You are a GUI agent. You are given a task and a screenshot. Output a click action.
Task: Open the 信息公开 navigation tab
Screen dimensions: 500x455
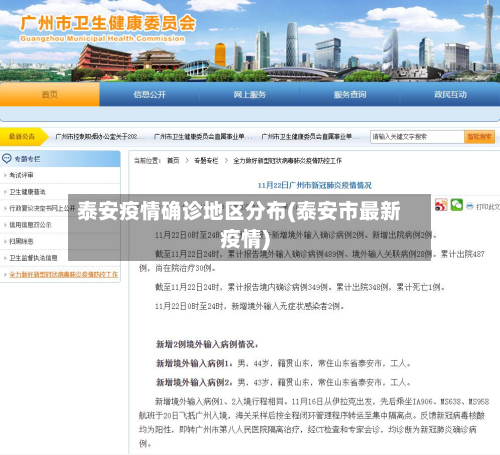[149, 94]
